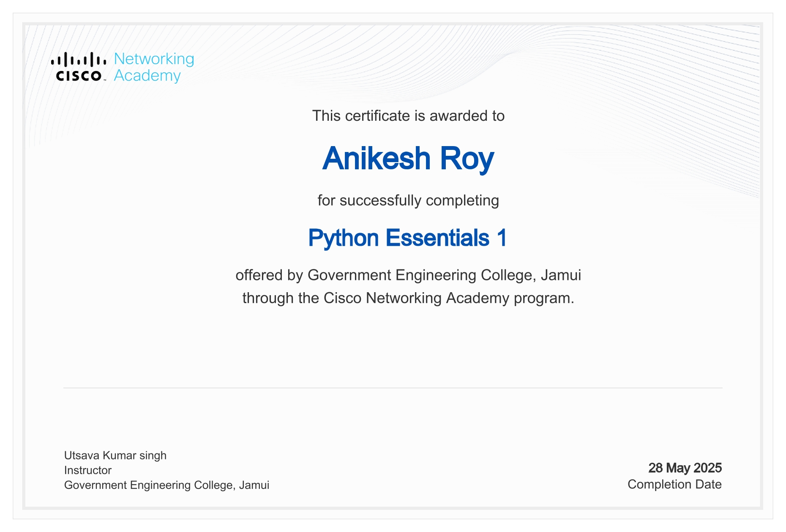Viewport: 786px width, 532px height.
Task: Click the college name below Instructor
Action: pos(166,485)
